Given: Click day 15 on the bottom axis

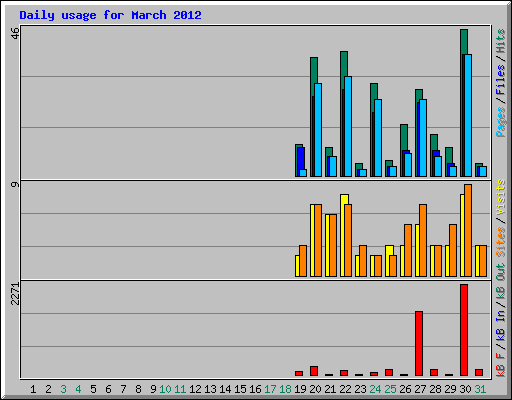Looking at the screenshot, I should coord(240,389).
